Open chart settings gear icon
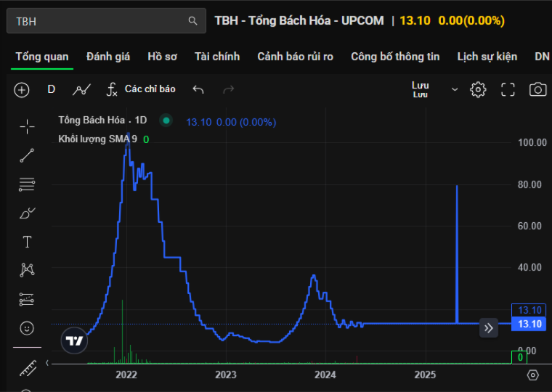The height and width of the screenshot is (392, 552). tap(478, 89)
